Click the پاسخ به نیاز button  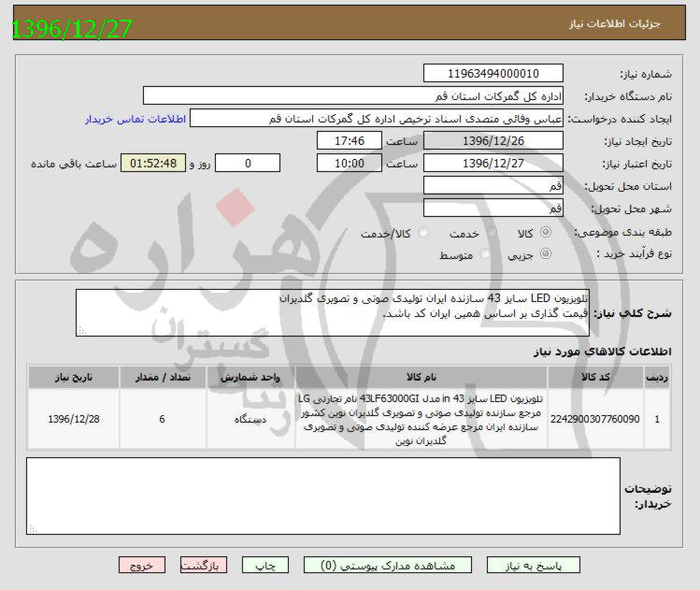point(534,565)
